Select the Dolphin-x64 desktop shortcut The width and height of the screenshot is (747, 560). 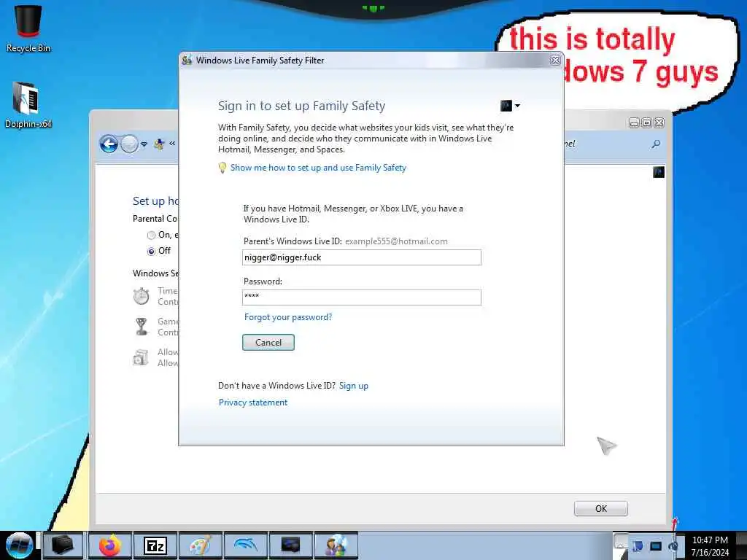tap(27, 105)
